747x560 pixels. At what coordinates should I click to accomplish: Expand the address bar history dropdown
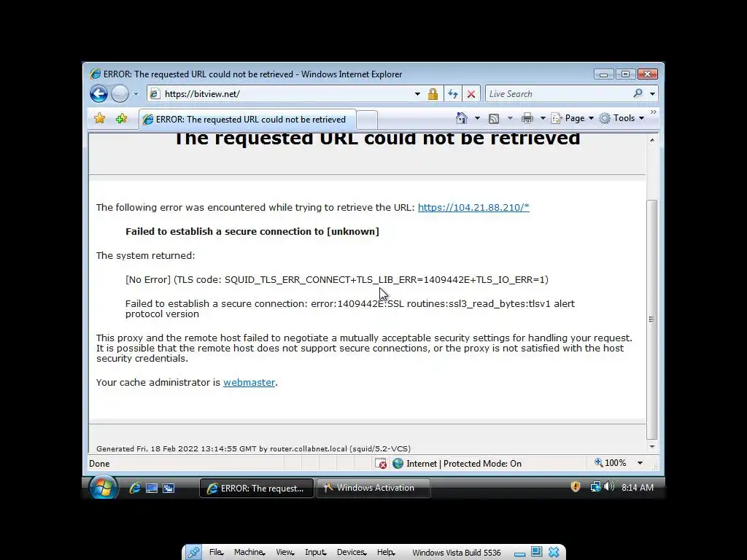click(x=417, y=94)
